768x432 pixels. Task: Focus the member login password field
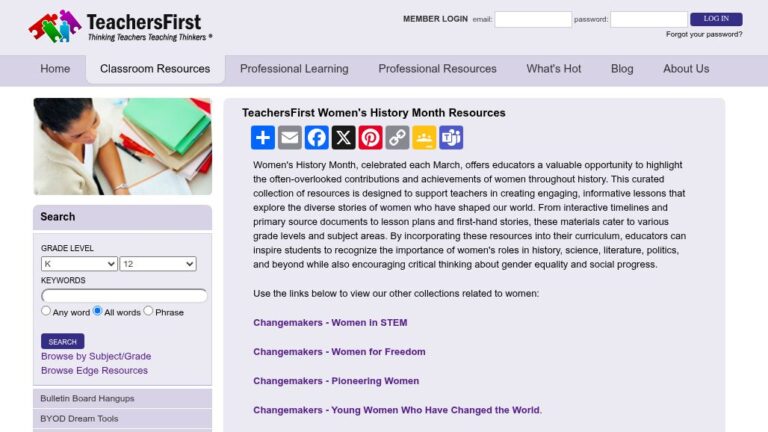coord(649,20)
